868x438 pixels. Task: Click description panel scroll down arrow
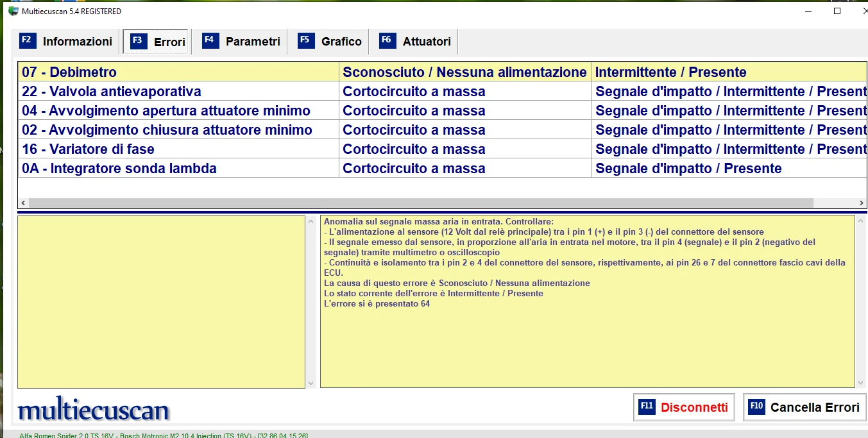tap(861, 383)
